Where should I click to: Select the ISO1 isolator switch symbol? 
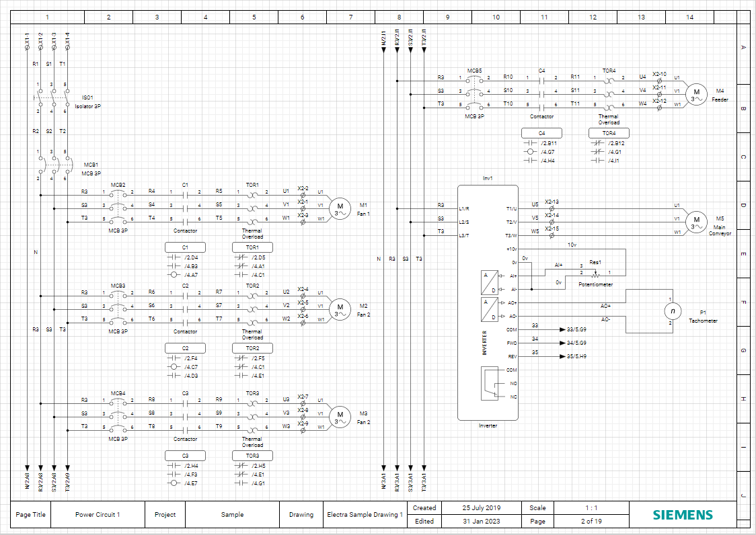(x=52, y=98)
